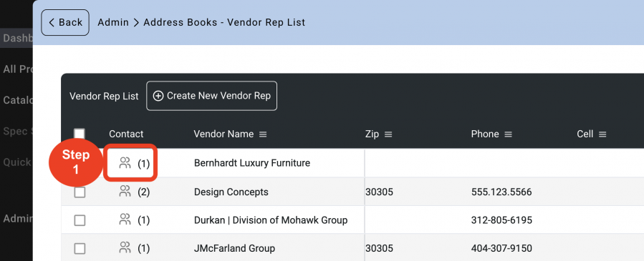The image size is (644, 261).
Task: Click plus icon in Create New Vendor Rep
Action: coord(158,96)
